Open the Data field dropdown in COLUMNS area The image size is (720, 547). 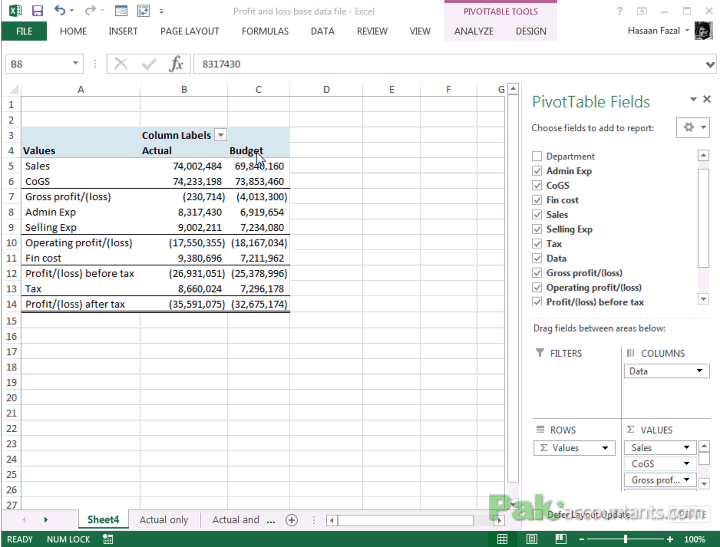click(x=699, y=371)
